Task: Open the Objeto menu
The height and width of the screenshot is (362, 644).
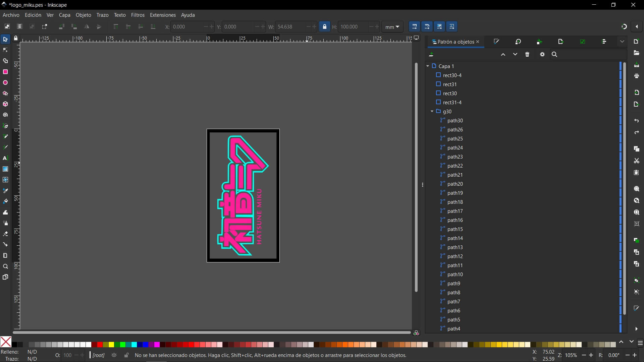Action: click(83, 15)
